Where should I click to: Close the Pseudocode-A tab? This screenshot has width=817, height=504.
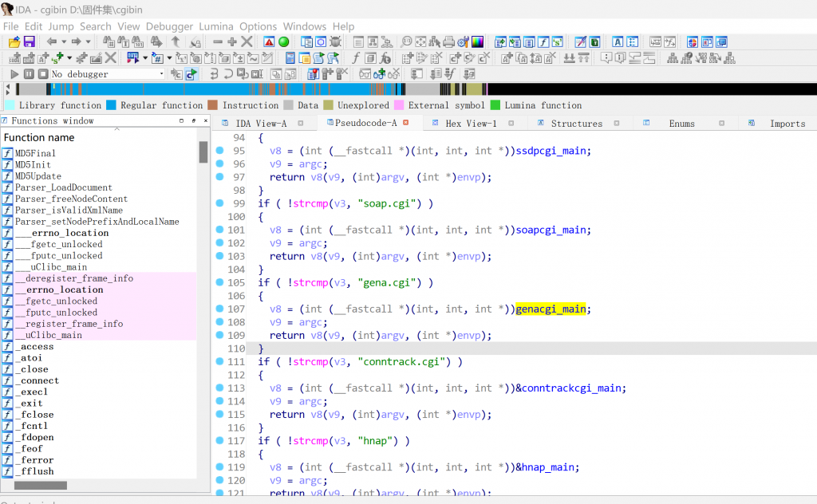405,123
